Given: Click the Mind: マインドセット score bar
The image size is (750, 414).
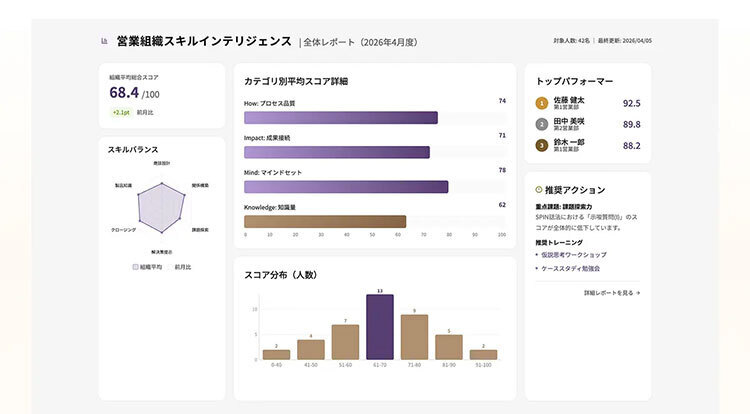Looking at the screenshot, I should click(346, 187).
